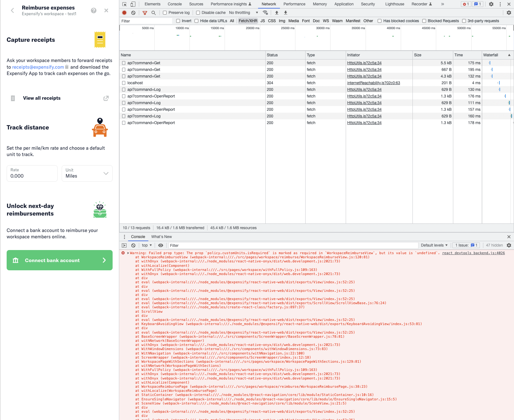The height and width of the screenshot is (420, 514).
Task: Open Console settings gear icon
Action: (x=509, y=245)
